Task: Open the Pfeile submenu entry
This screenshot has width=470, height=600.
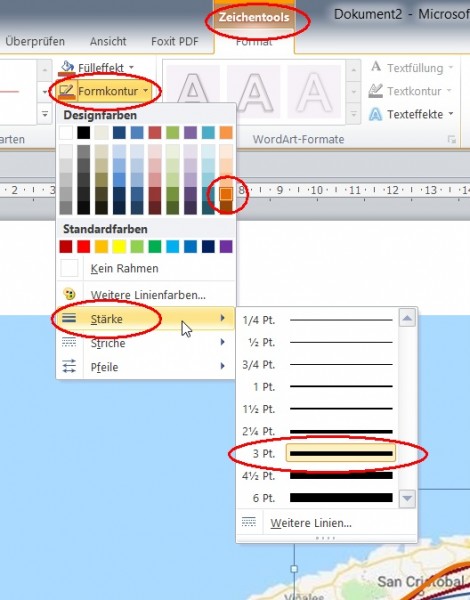Action: [146, 367]
